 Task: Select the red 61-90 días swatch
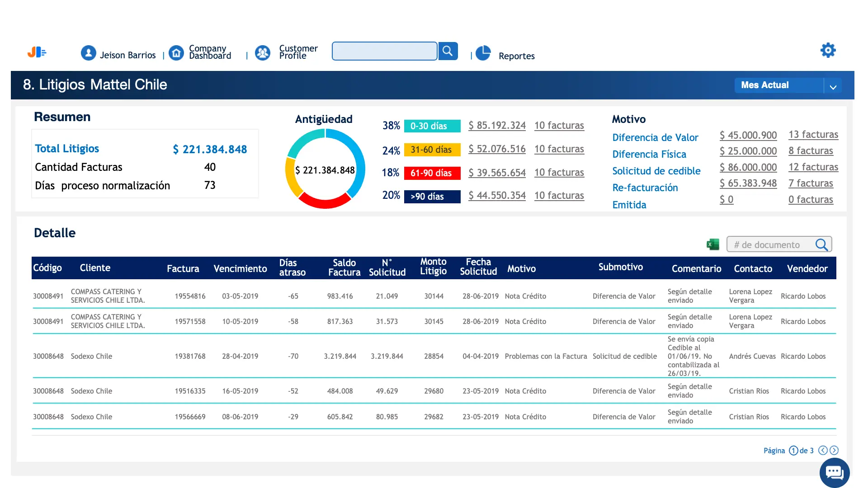(432, 173)
